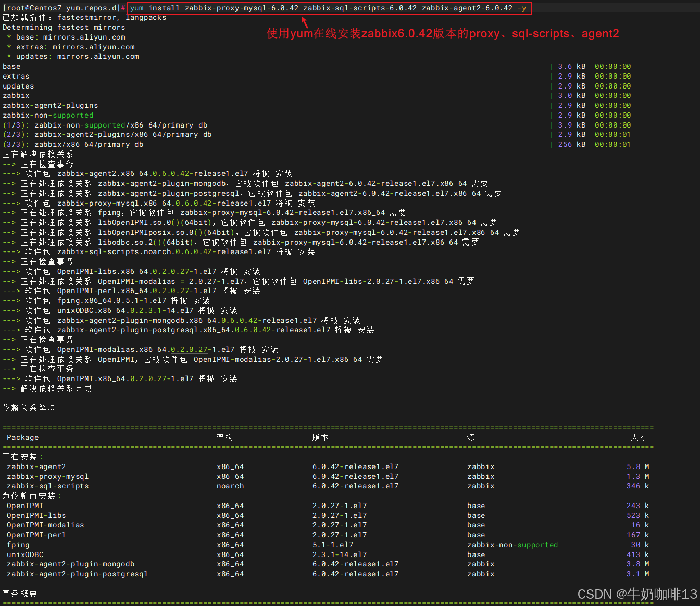The width and height of the screenshot is (700, 606).
Task: Click the libodbc.so.2 dependency line
Action: pyautogui.click(x=241, y=243)
